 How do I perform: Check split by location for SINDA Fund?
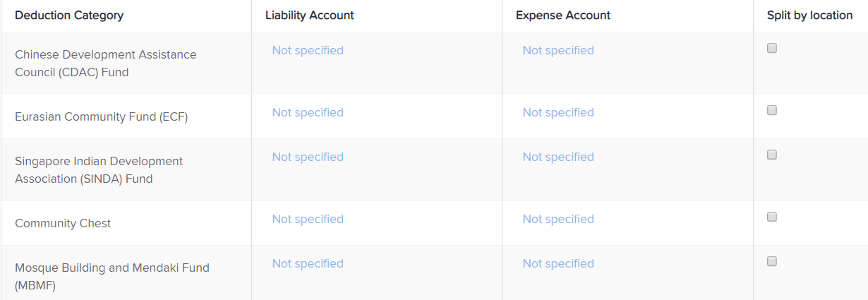772,155
